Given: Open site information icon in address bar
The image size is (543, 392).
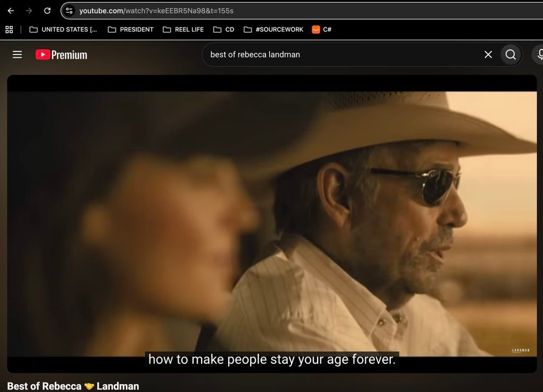Looking at the screenshot, I should tap(69, 11).
